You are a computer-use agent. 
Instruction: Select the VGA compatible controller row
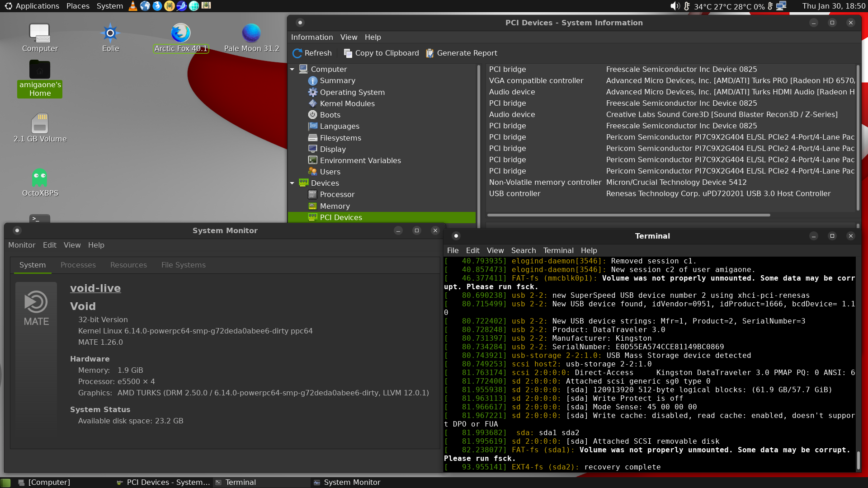coord(671,80)
